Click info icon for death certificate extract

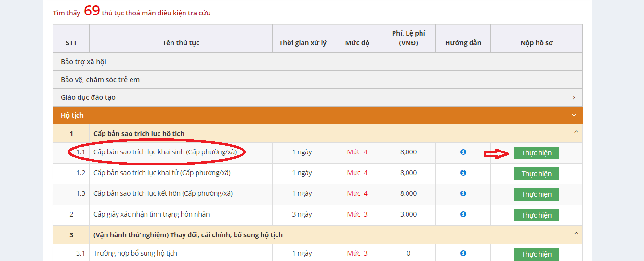(x=463, y=173)
